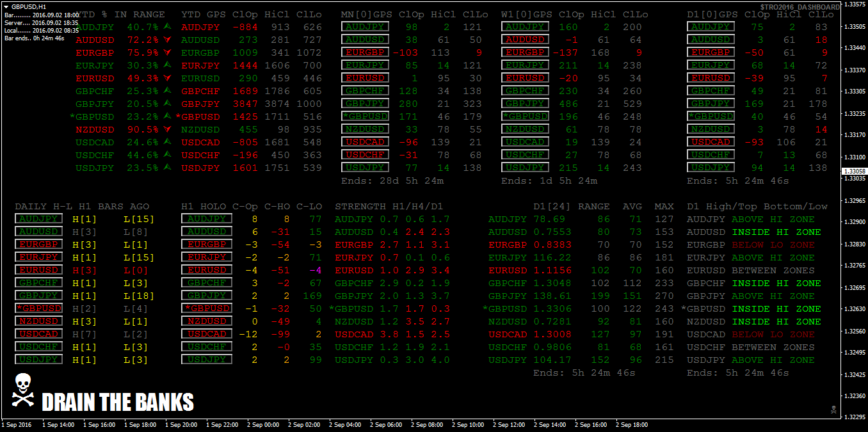The image size is (868, 432).
Task: Click USDCAD strength row value 3.8
Action: 389,334
